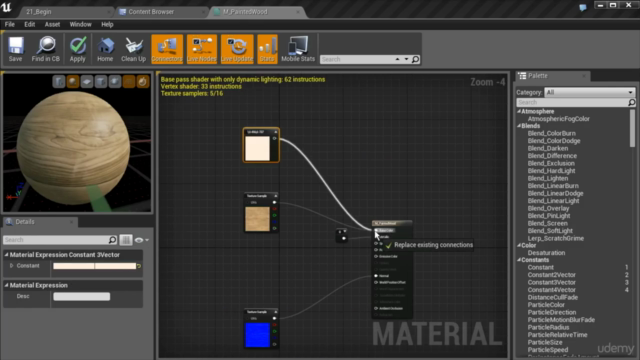Select plane preview shape icon

coord(87,82)
